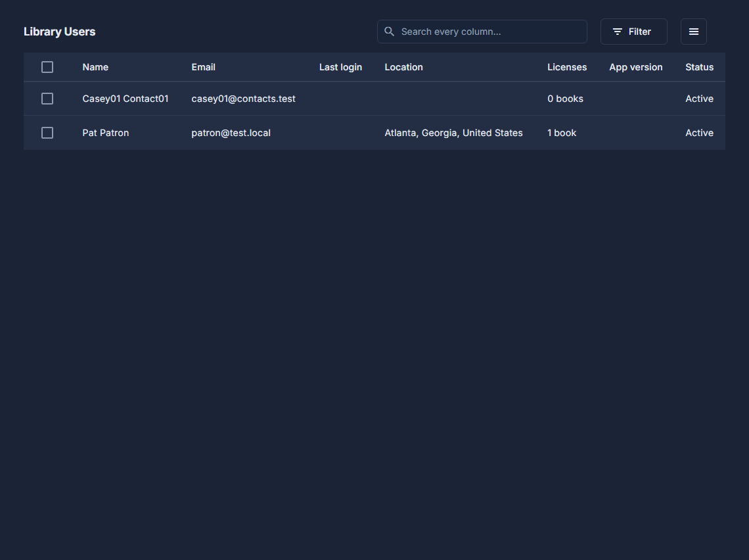Select the Pat Patron row checkbox
The height and width of the screenshot is (560, 749).
point(47,133)
